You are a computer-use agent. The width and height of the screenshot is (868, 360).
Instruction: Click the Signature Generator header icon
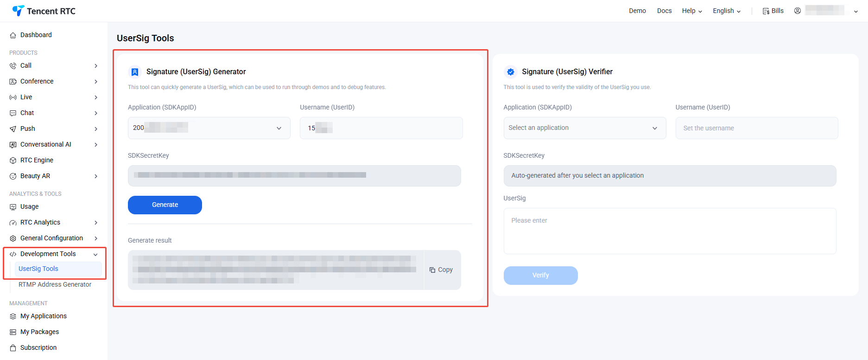(135, 72)
